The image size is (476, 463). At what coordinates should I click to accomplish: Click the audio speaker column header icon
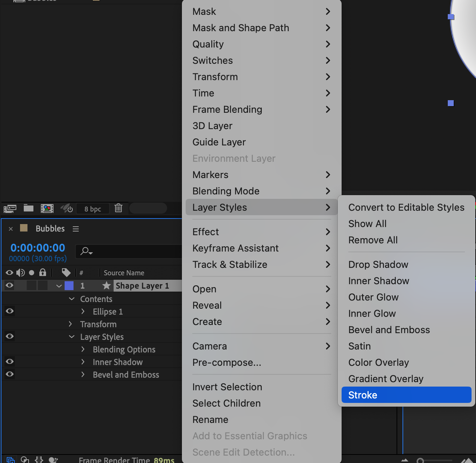coord(20,273)
